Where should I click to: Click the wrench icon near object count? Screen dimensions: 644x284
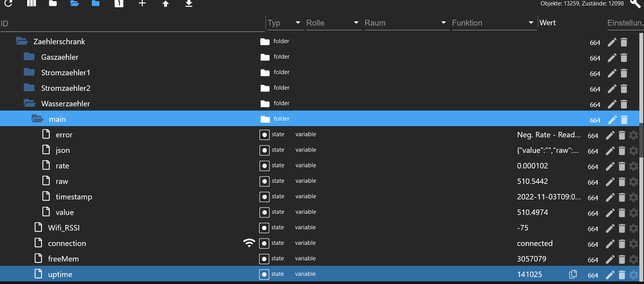point(635,4)
